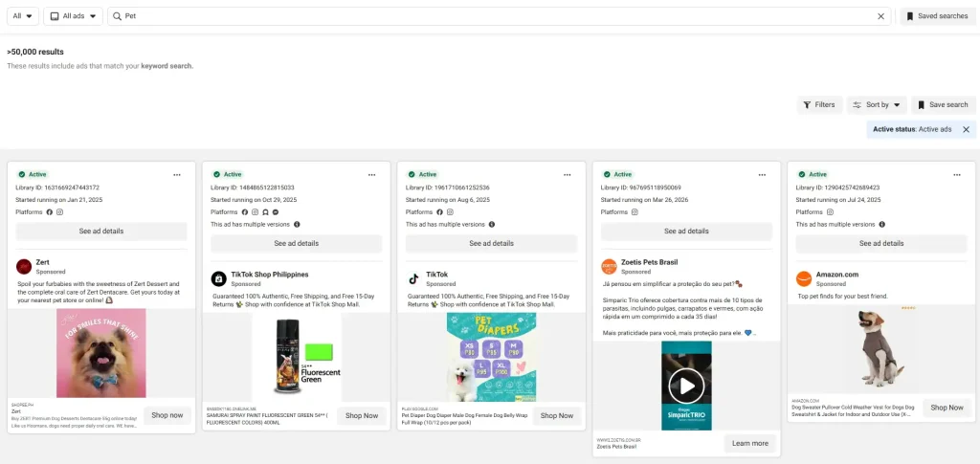Click Shop Now on Samurai spray paint ad
This screenshot has width=980, height=464.
(x=362, y=416)
